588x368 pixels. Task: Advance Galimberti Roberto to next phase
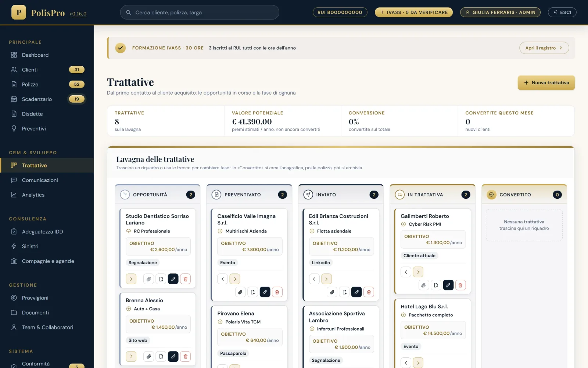pyautogui.click(x=418, y=272)
